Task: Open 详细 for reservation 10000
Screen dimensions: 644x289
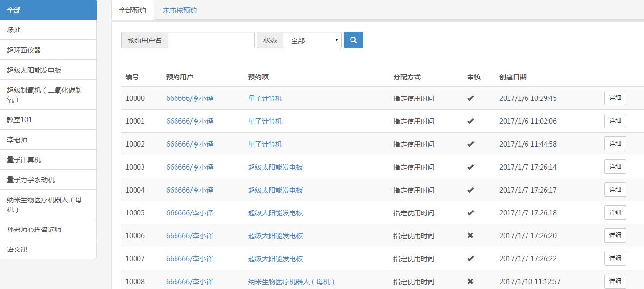Action: pyautogui.click(x=615, y=98)
